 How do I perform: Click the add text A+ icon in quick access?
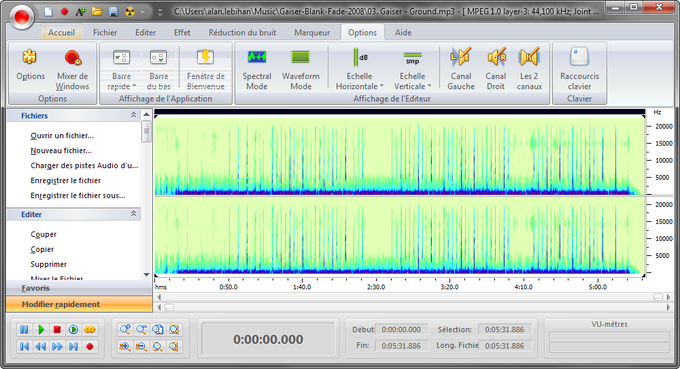[80, 12]
